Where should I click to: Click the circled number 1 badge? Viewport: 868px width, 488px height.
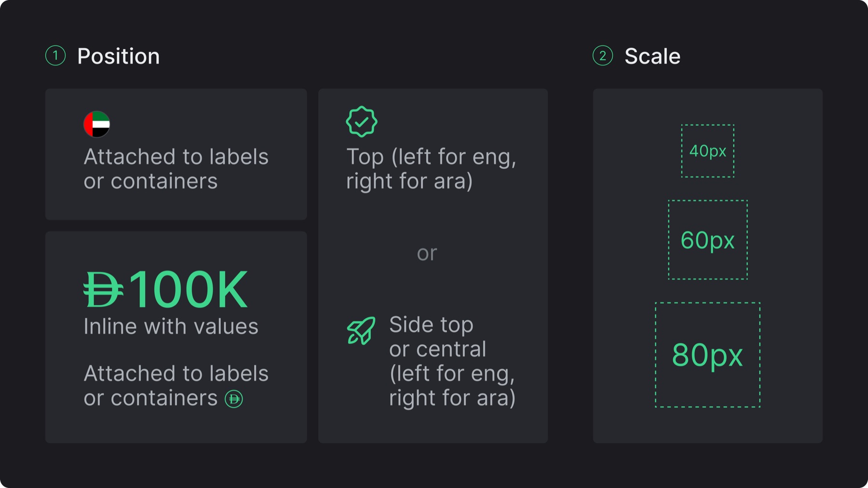coord(55,56)
